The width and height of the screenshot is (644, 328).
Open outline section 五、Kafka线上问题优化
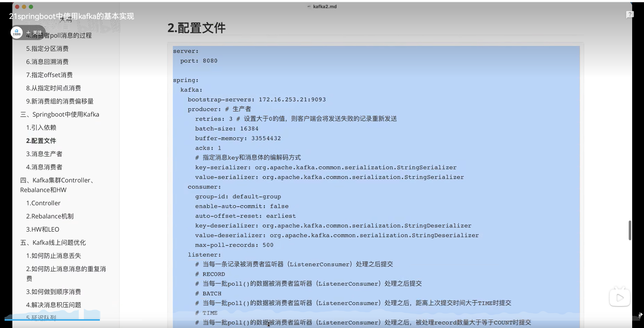tap(53, 243)
